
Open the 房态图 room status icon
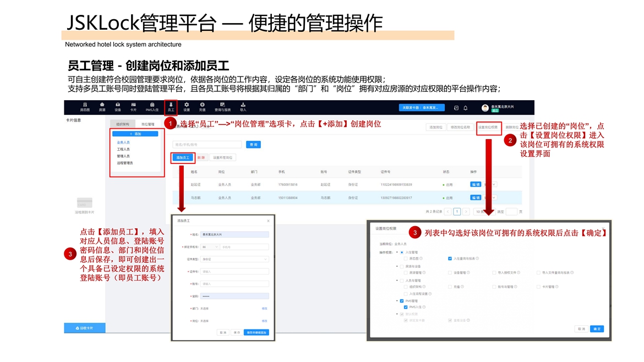click(85, 107)
